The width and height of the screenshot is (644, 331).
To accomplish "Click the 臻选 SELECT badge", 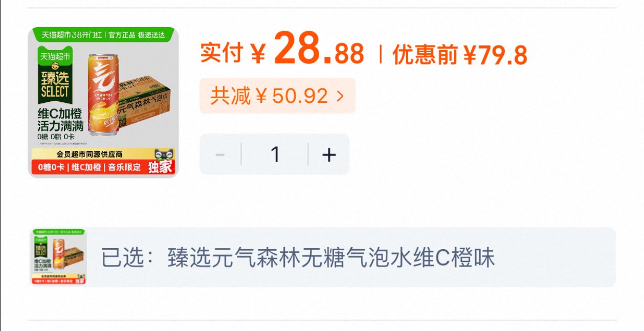I will [54, 86].
